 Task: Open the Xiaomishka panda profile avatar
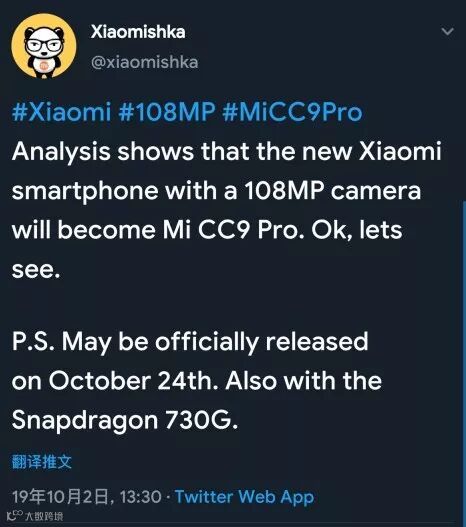(44, 46)
